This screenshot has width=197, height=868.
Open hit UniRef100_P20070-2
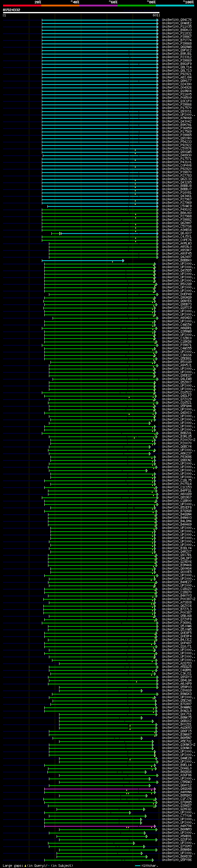(x=179, y=440)
